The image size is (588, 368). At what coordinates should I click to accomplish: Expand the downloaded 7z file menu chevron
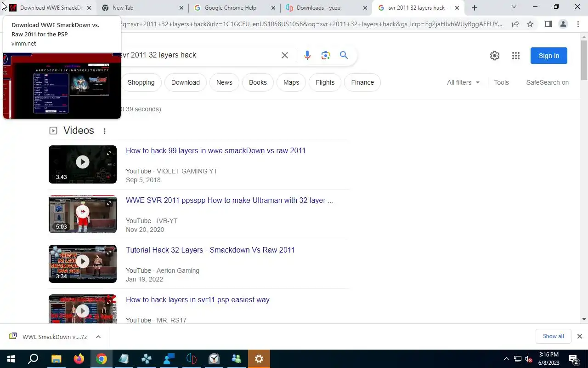[98, 337]
